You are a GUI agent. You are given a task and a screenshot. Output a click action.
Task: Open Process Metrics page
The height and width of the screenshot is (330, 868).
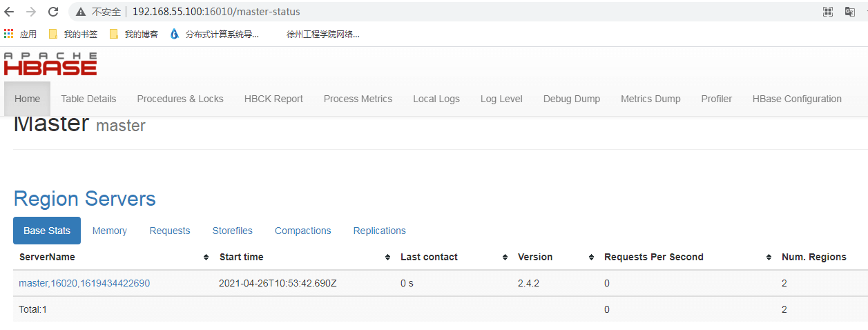click(358, 99)
